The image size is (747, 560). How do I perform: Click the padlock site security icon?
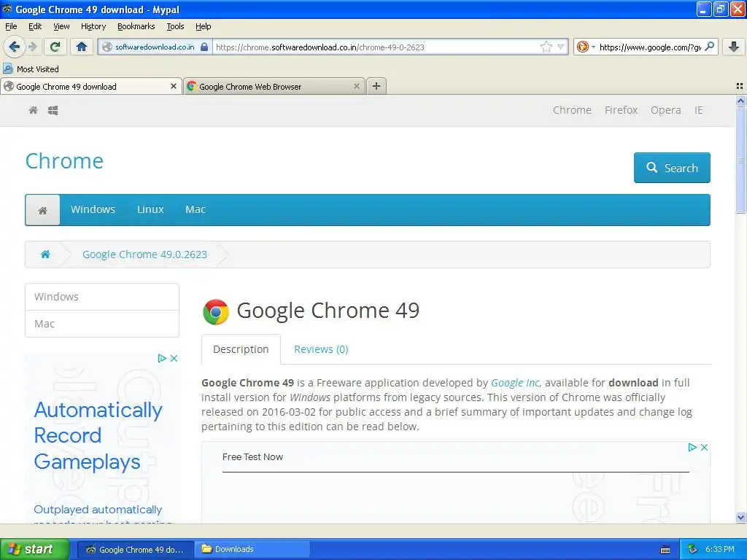pyautogui.click(x=204, y=47)
